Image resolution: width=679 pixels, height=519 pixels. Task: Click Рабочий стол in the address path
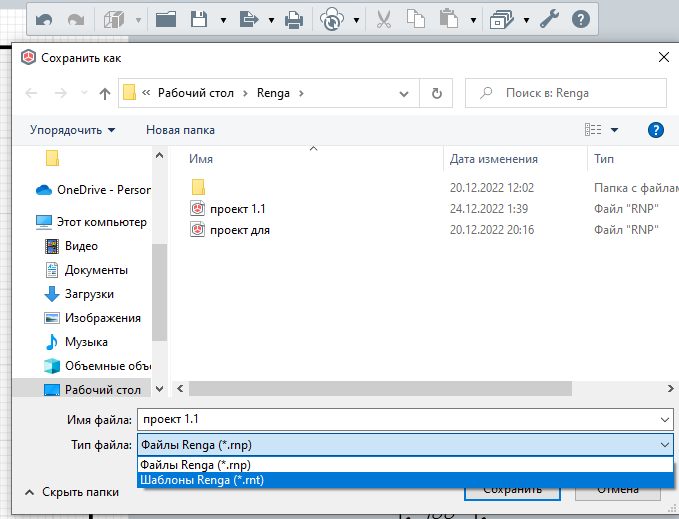[196, 93]
